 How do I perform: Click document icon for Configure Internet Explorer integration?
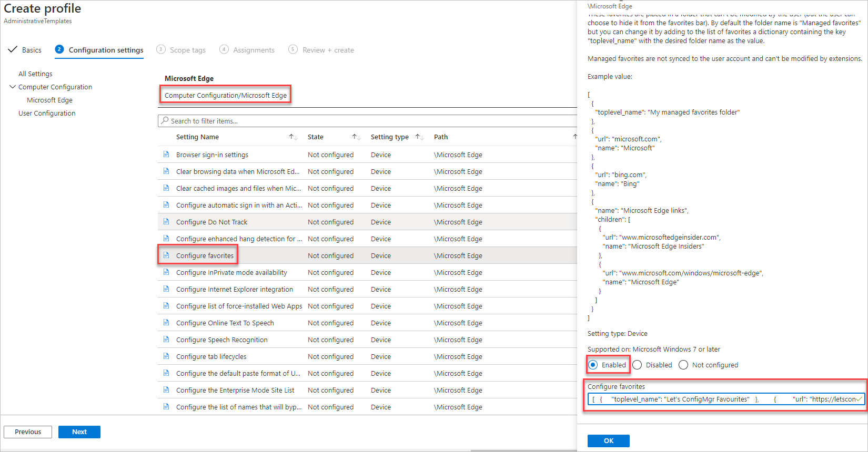[x=166, y=289]
